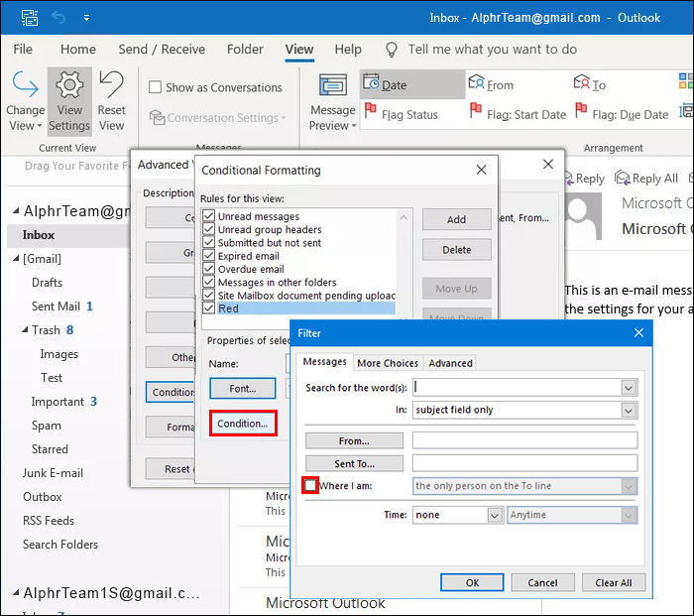Expand the 'In: subject field only' dropdown

tap(629, 410)
